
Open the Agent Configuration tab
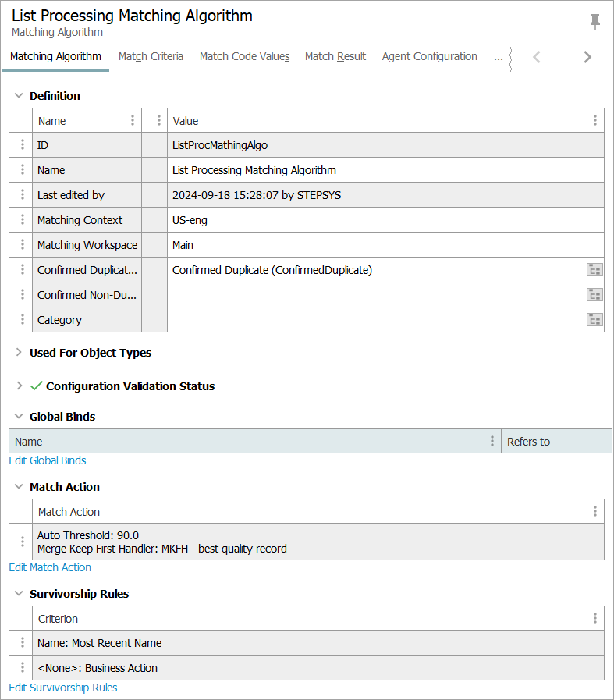[429, 56]
